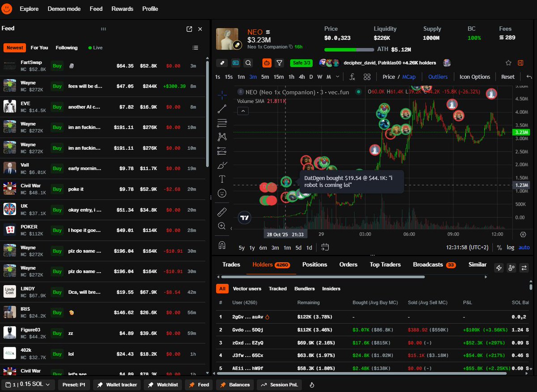Click the TradingView logo on chart
This screenshot has width=537, height=392.
pos(244,218)
